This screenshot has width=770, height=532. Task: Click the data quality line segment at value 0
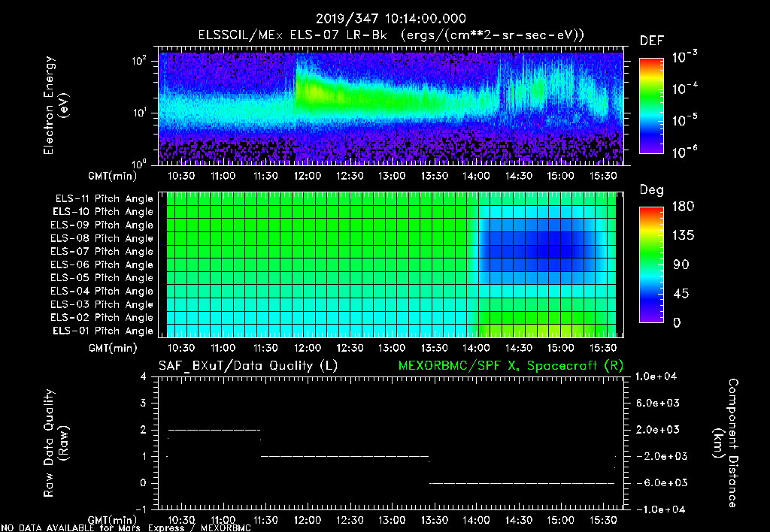(x=522, y=483)
